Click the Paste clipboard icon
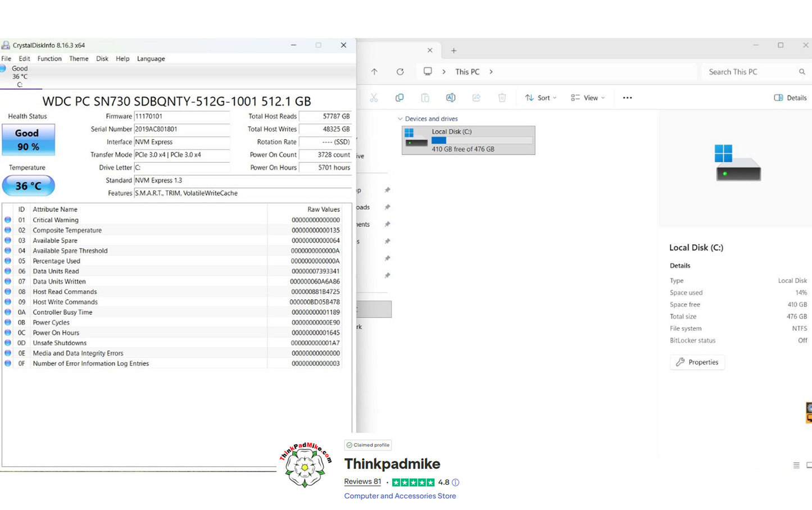Screen dimensions: 812x510 [x=425, y=98]
